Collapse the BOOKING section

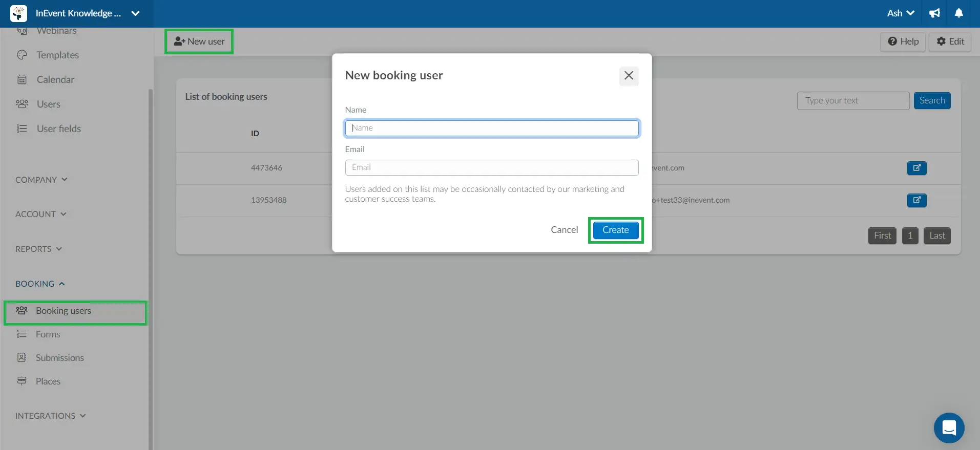[40, 284]
